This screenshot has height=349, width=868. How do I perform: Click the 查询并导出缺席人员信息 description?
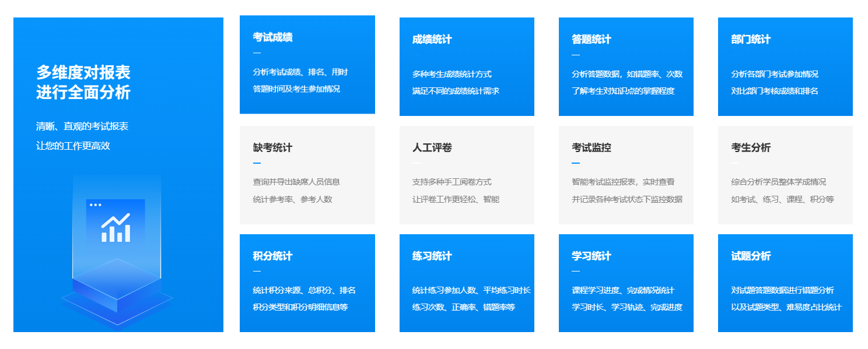coord(296,182)
